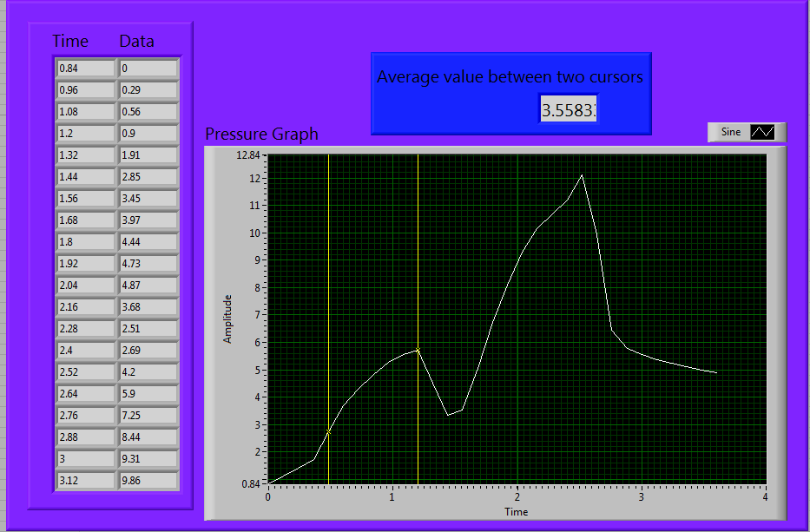Click the Data cell 9.86
This screenshot has width=810, height=532.
[148, 480]
